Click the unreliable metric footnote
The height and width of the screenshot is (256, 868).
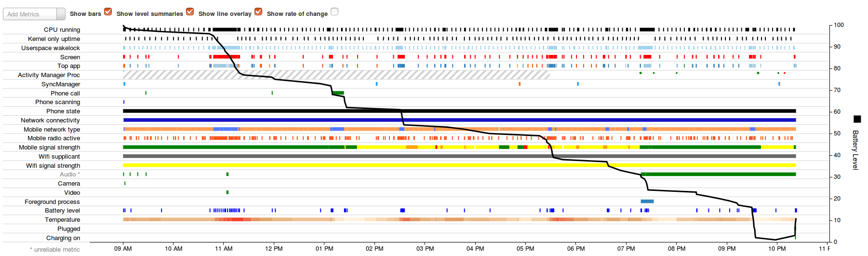(55, 250)
